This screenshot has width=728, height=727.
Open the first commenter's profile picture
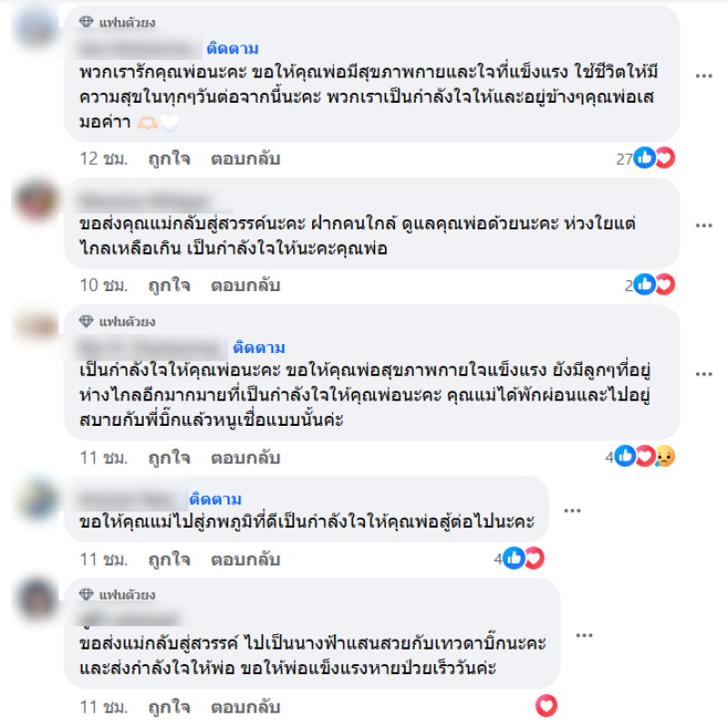[36, 28]
